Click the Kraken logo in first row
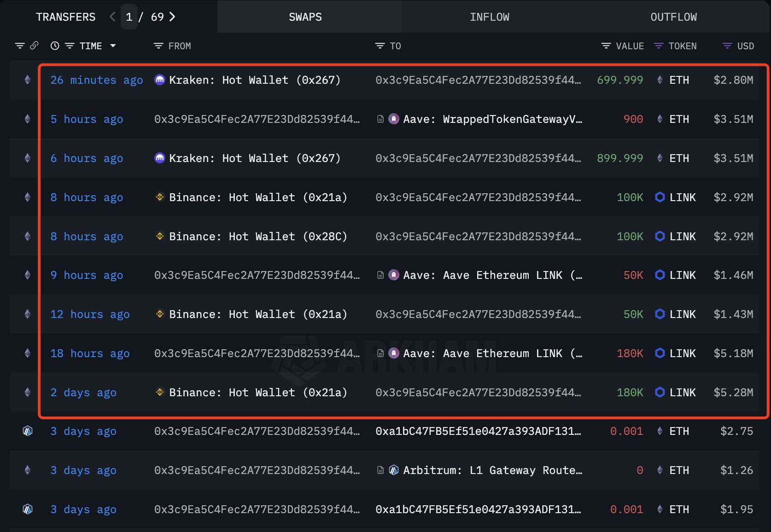771x532 pixels. [x=159, y=80]
